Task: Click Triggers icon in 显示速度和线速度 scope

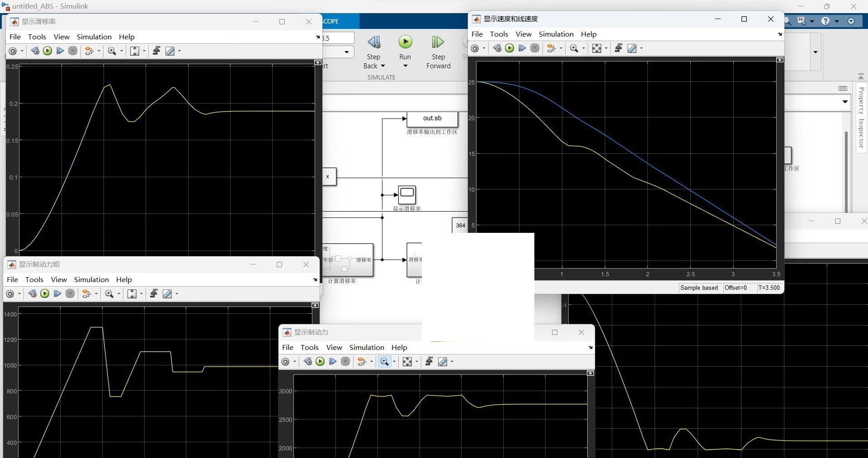Action: click(618, 48)
